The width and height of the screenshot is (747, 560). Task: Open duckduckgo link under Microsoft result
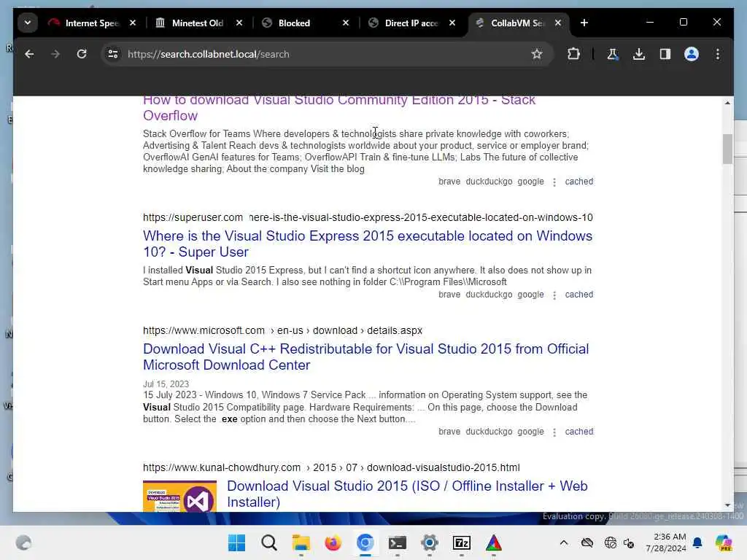coord(489,432)
